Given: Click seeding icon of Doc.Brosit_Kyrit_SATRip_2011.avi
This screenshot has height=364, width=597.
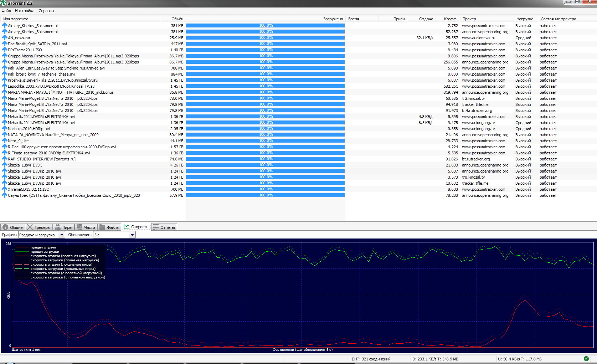Looking at the screenshot, I should click(x=5, y=44).
